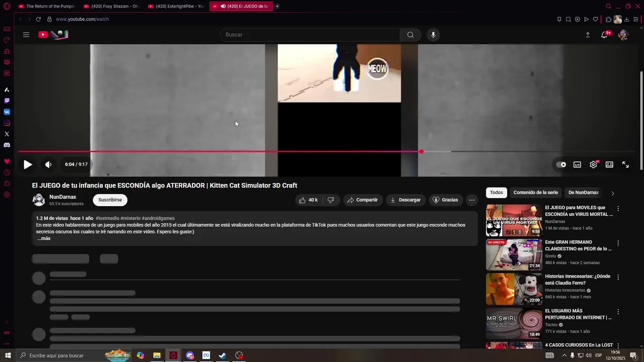Expand description with ...más
644x362 pixels.
coord(44,238)
